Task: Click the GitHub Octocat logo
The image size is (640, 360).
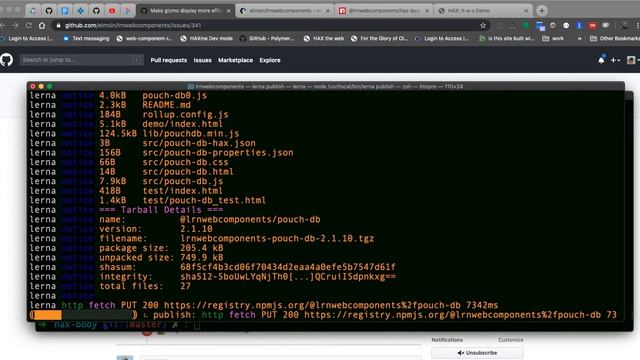Action: 7,60
